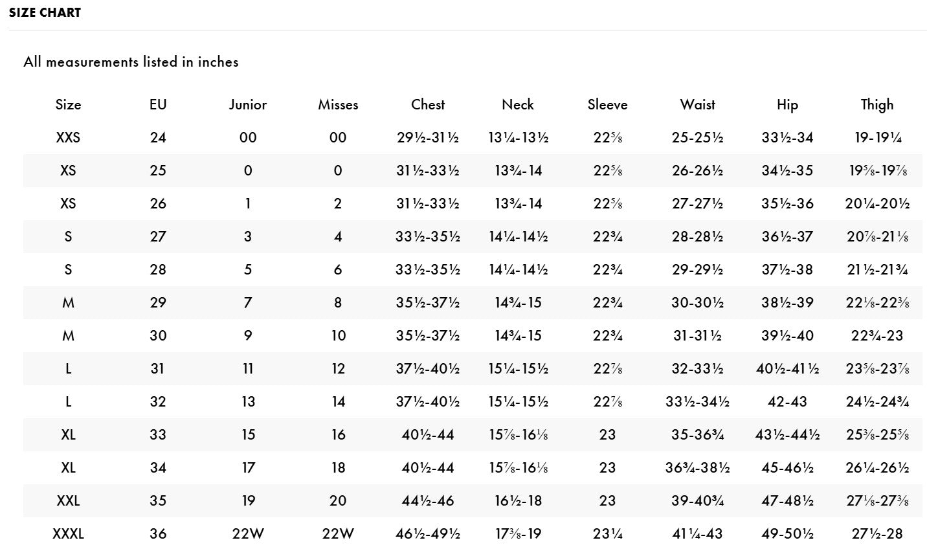Image resolution: width=927 pixels, height=560 pixels.
Task: Click the thigh measurement 19-19¼
Action: [877, 138]
